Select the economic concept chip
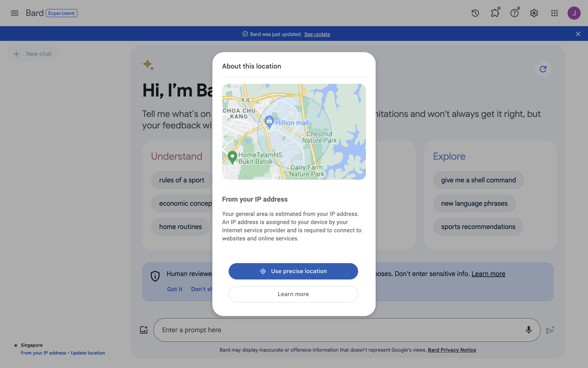Image resolution: width=588 pixels, height=368 pixels. 182,203
